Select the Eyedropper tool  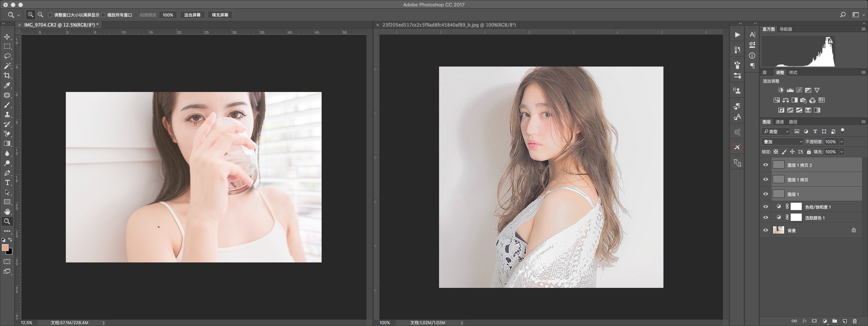tap(7, 86)
